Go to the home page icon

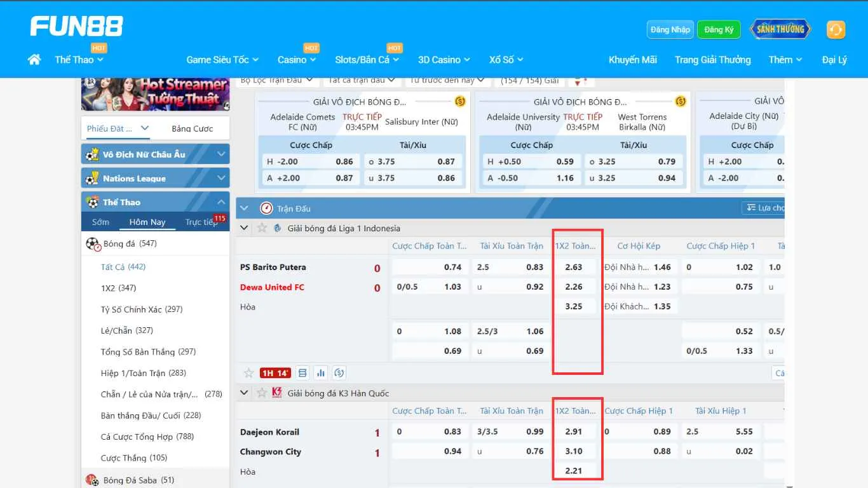pyautogui.click(x=34, y=59)
